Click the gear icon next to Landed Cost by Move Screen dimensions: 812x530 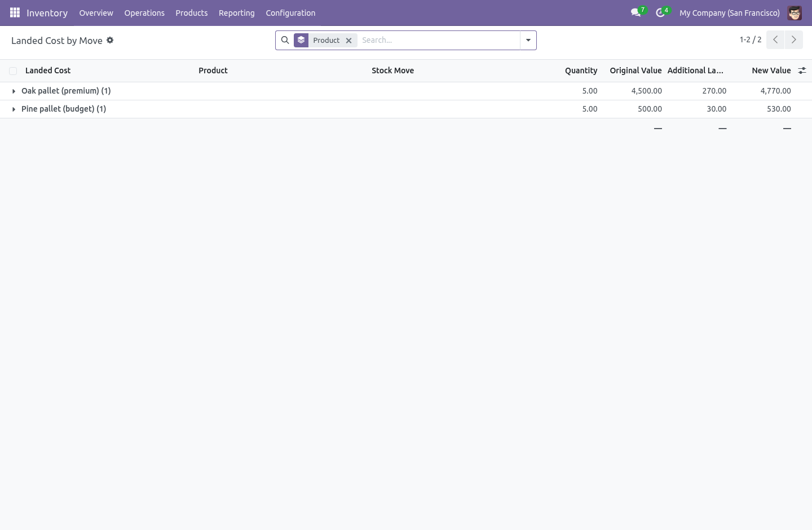[110, 40]
